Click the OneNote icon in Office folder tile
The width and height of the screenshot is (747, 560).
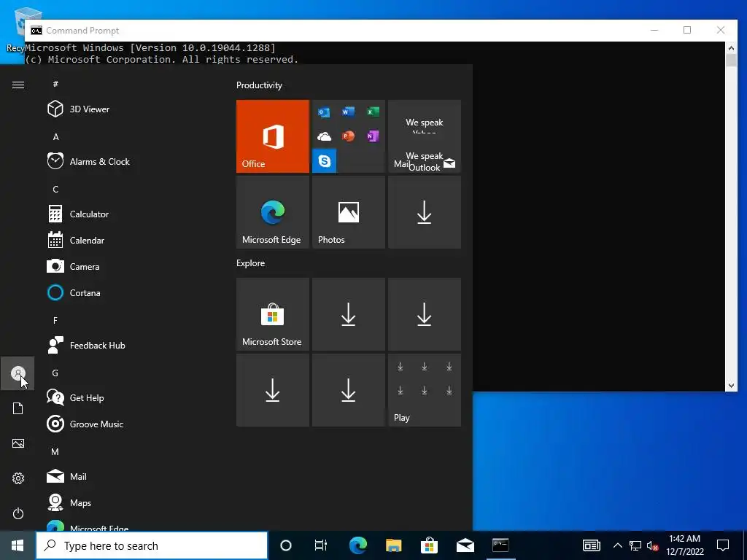coord(373,136)
